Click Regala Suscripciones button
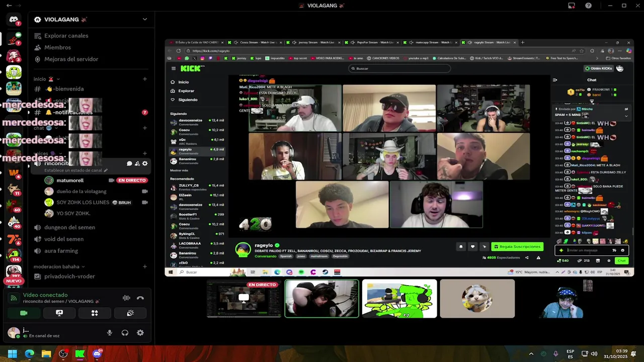Viewport: 644px width, 362px height. (518, 247)
